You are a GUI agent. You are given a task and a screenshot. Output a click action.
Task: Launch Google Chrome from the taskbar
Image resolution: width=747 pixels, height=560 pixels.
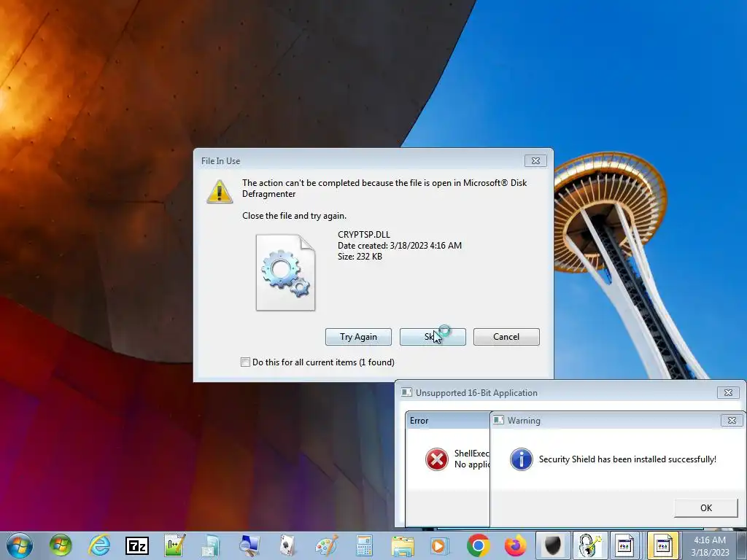pos(478,545)
